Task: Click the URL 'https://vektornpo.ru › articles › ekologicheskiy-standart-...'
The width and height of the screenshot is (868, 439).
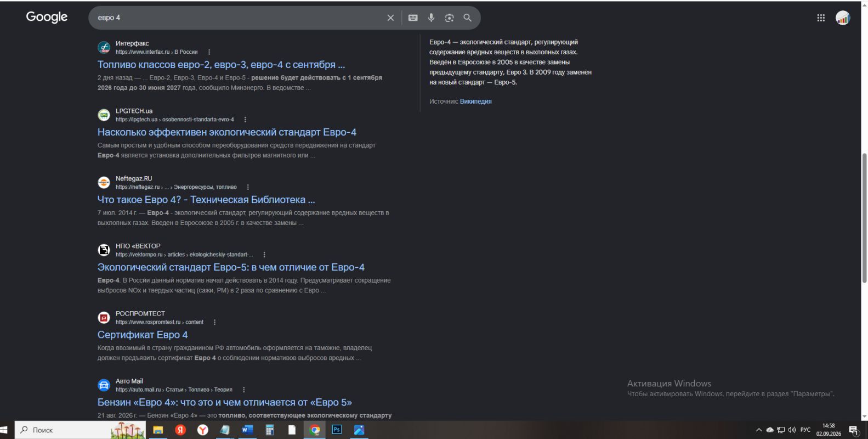Action: pos(184,255)
